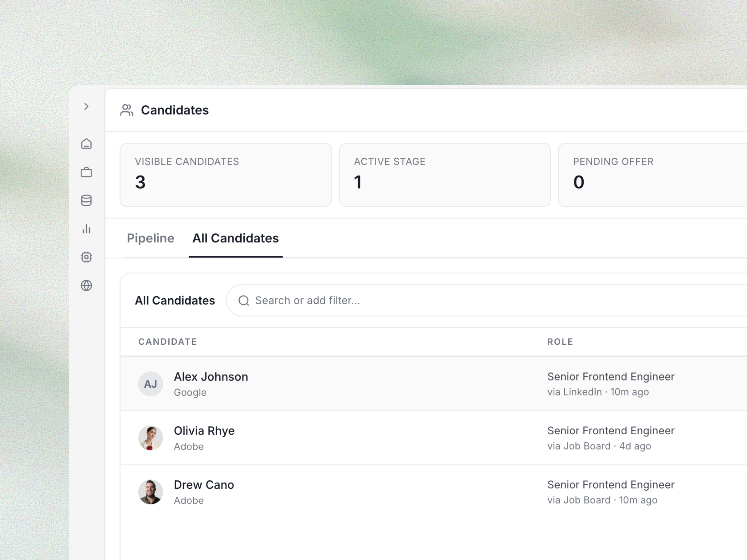Switch to the Pipeline tab
This screenshot has height=560, width=747.
click(151, 238)
